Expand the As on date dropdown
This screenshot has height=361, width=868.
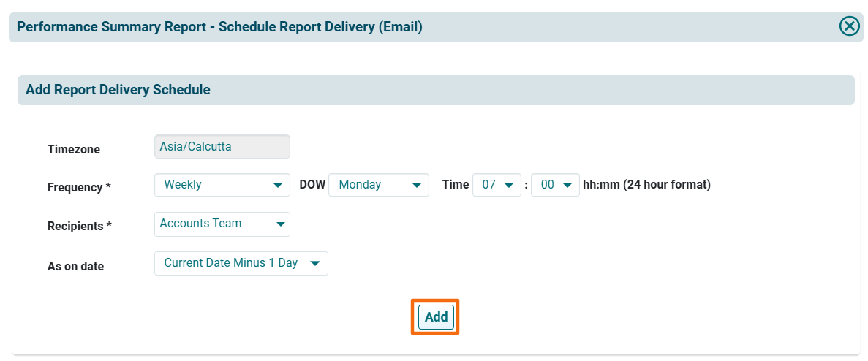(x=241, y=263)
